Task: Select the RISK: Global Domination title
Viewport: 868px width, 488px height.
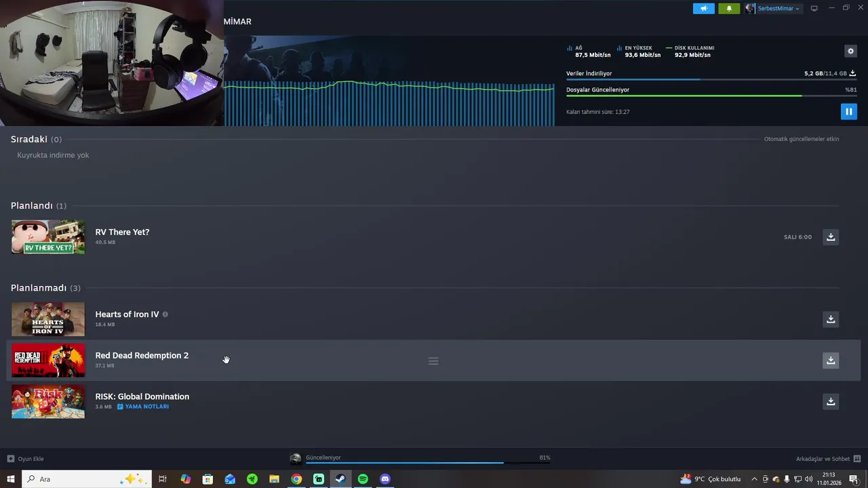Action: click(x=142, y=396)
